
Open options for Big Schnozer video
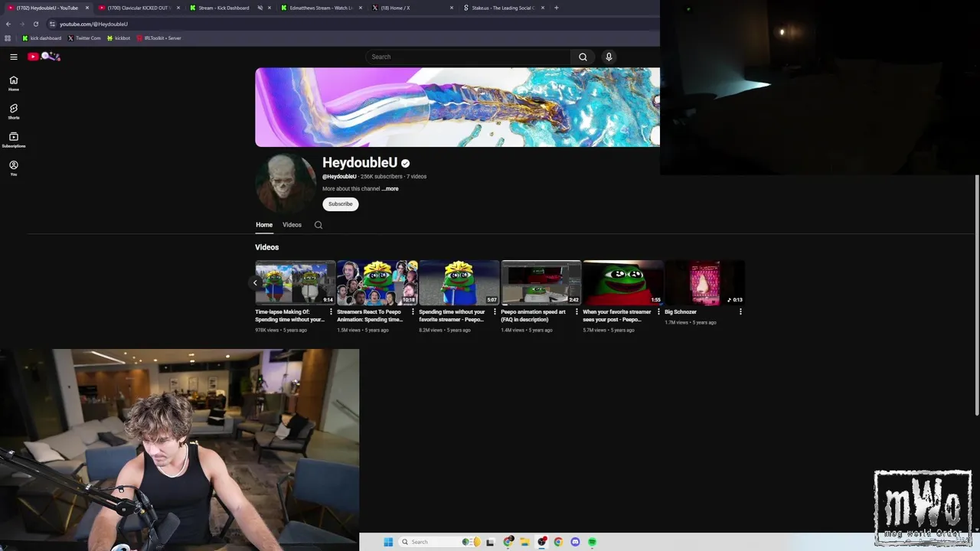pos(740,311)
